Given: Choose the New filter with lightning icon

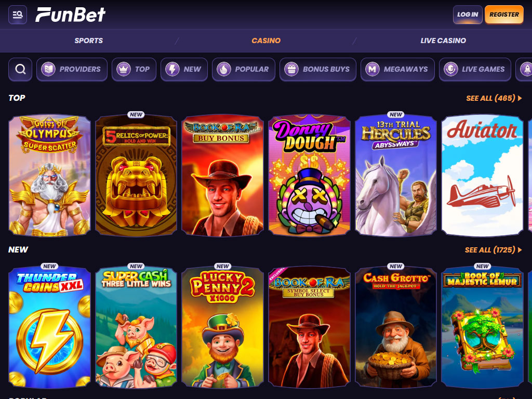Looking at the screenshot, I should tap(184, 69).
